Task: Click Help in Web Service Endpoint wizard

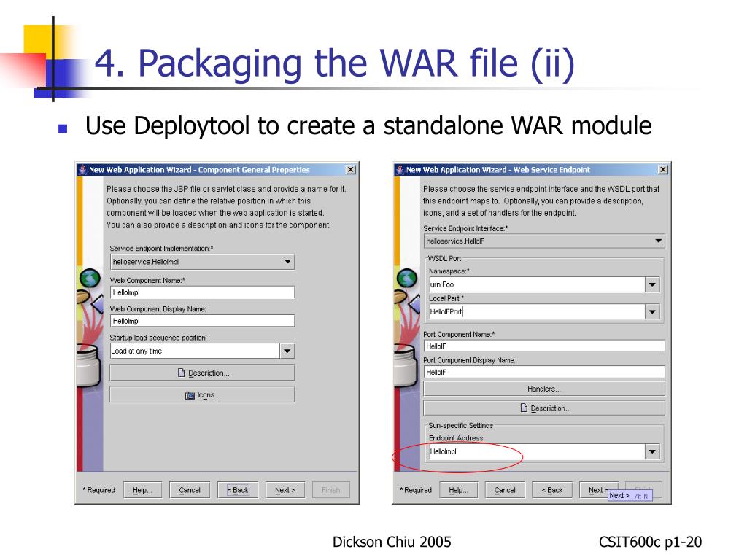Action: [x=458, y=490]
